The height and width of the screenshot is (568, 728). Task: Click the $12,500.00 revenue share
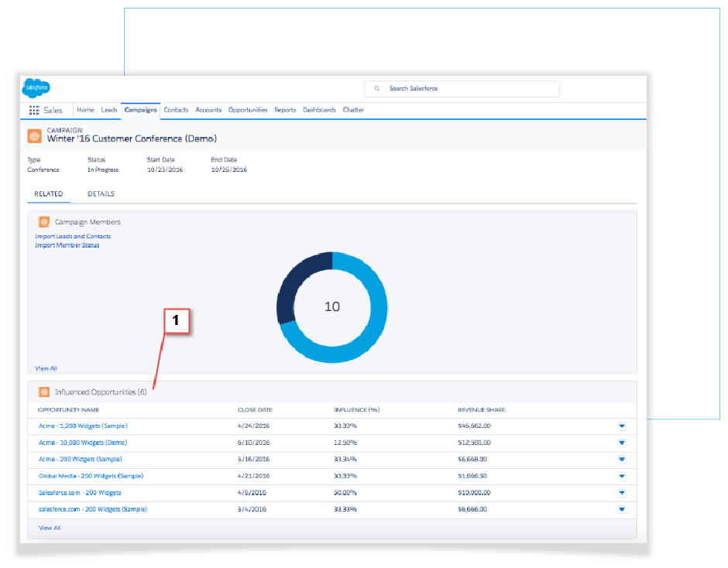[x=474, y=443]
